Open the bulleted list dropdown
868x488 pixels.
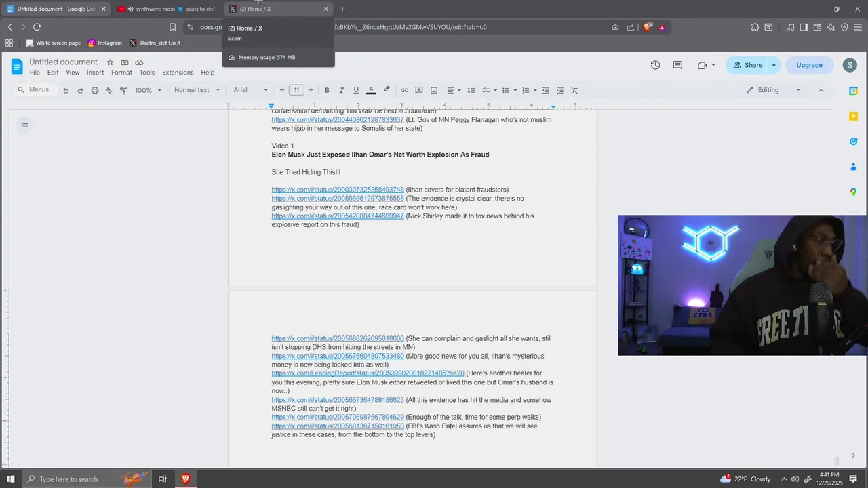(x=509, y=90)
